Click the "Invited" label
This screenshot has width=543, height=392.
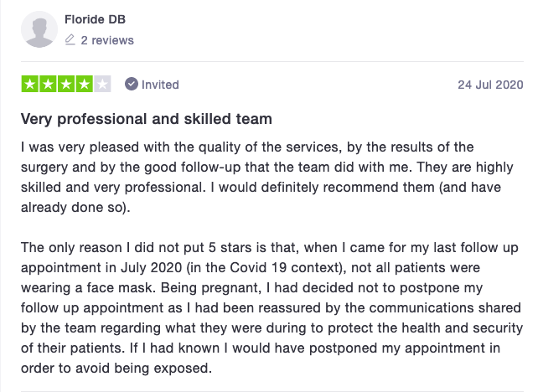[x=160, y=85]
